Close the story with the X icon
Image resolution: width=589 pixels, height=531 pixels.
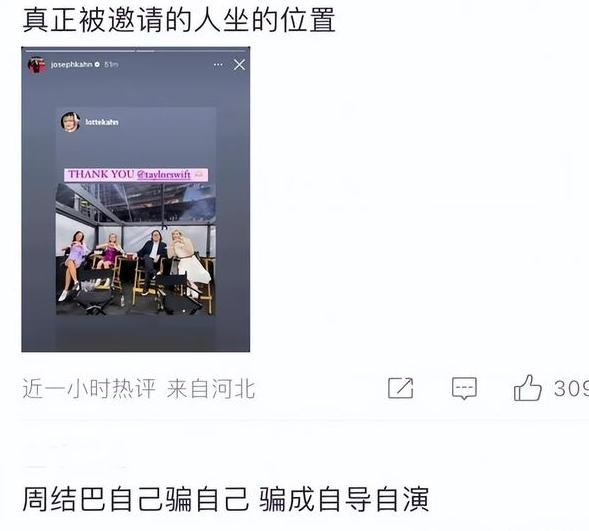[x=239, y=65]
